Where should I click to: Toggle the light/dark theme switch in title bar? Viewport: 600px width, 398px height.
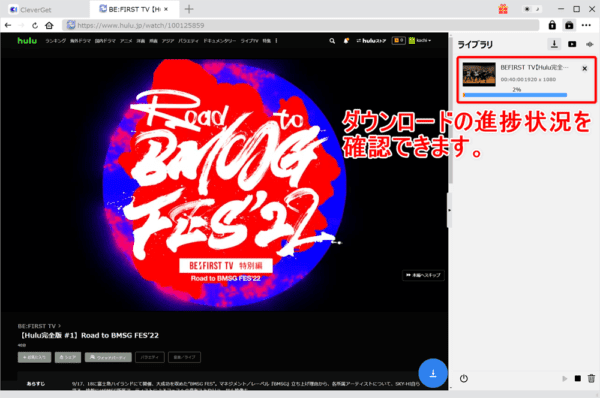pos(532,9)
